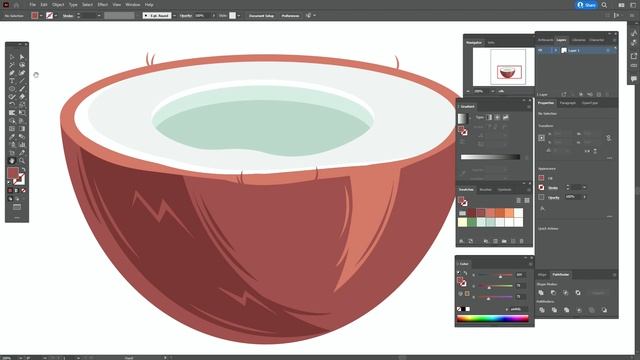Open Stroke weight dropdown in Properties panel
The width and height of the screenshot is (640, 360).
coord(584,187)
